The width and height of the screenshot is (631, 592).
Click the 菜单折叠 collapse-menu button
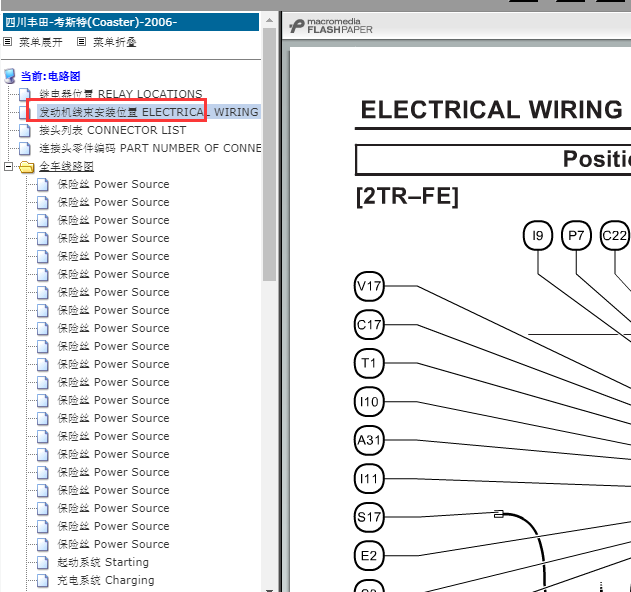coord(115,42)
